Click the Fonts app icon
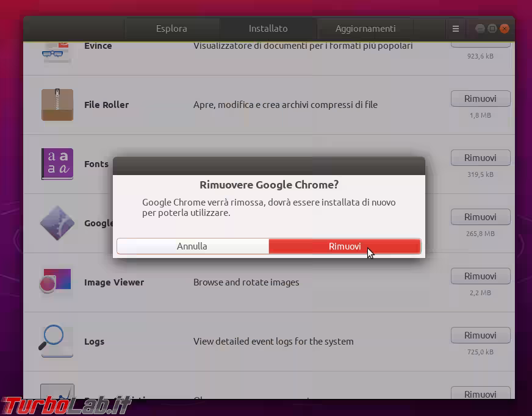532x416 pixels. point(57,164)
